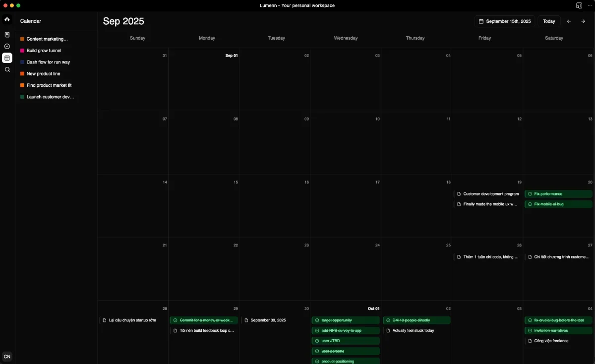Open the 'September 30, 2025' entry on Tuesday

coord(269,320)
